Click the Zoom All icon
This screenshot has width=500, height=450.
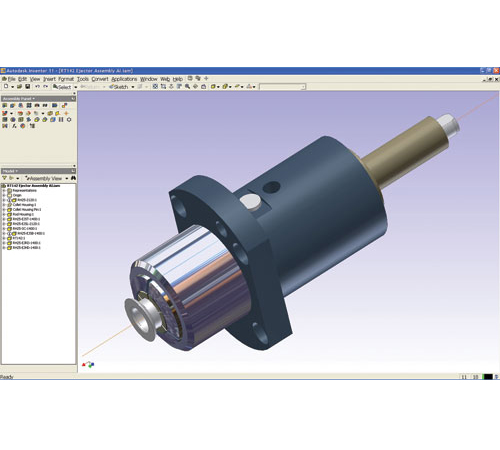(x=155, y=87)
